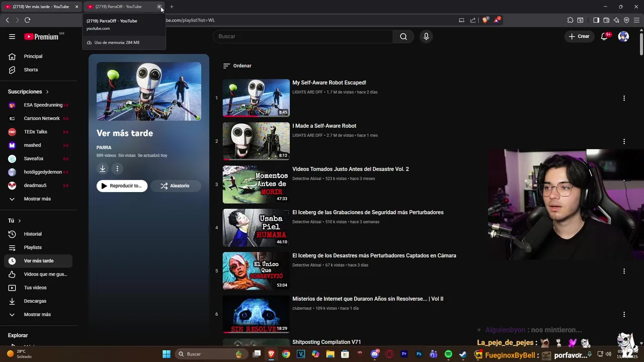The width and height of the screenshot is (644, 362).
Task: Expand Mostrar más below Descargas
Action: click(x=36, y=314)
